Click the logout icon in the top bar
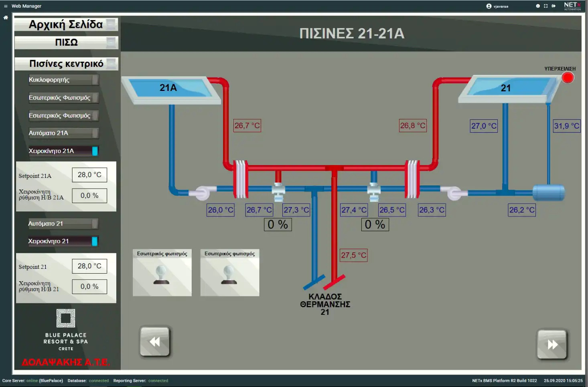The height and width of the screenshot is (387, 588). click(554, 6)
